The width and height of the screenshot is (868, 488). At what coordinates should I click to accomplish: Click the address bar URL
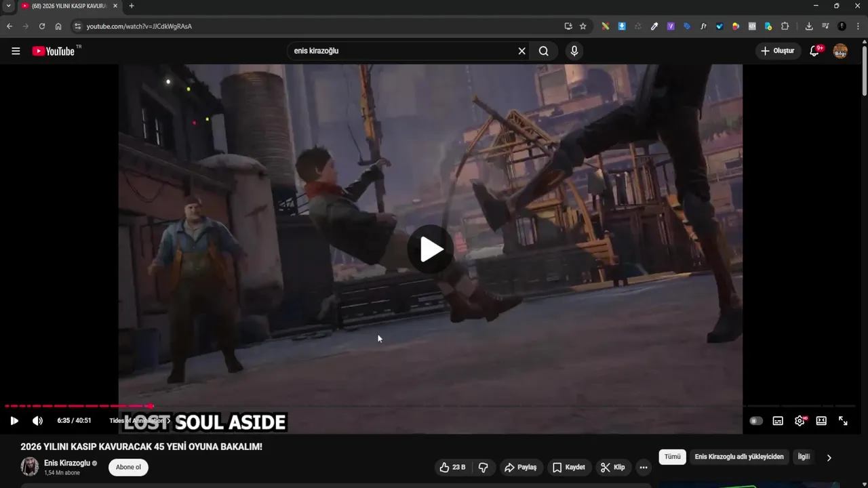click(x=139, y=26)
